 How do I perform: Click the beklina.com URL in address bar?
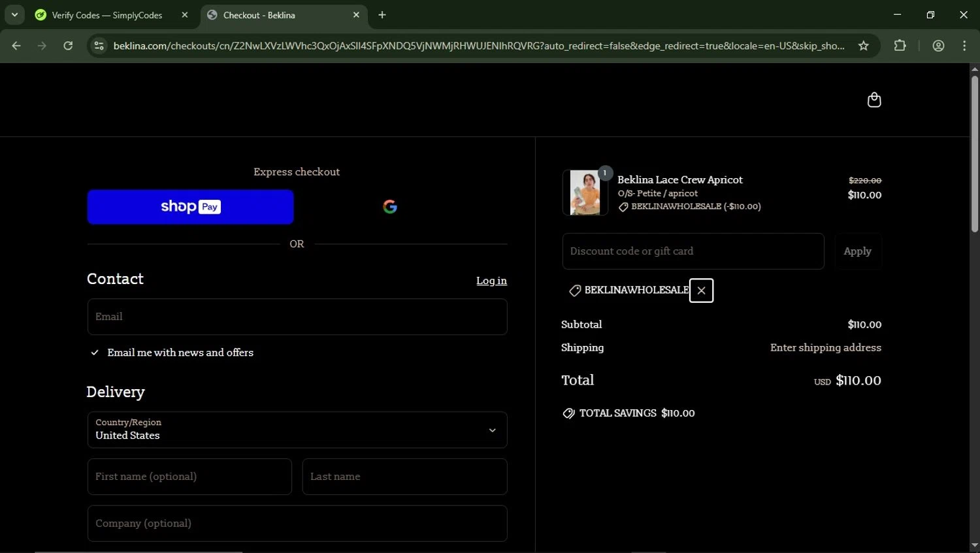tap(479, 46)
